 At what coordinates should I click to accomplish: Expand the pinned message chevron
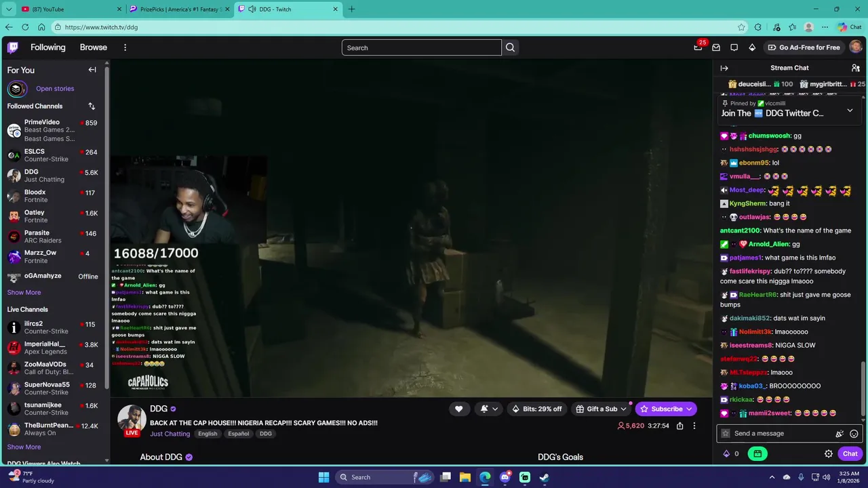850,110
